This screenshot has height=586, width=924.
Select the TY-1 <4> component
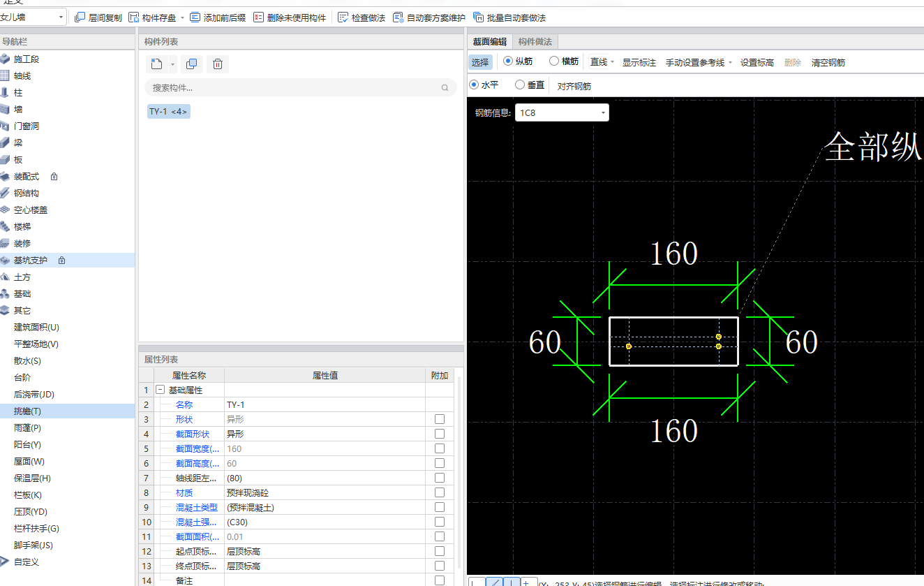click(168, 112)
